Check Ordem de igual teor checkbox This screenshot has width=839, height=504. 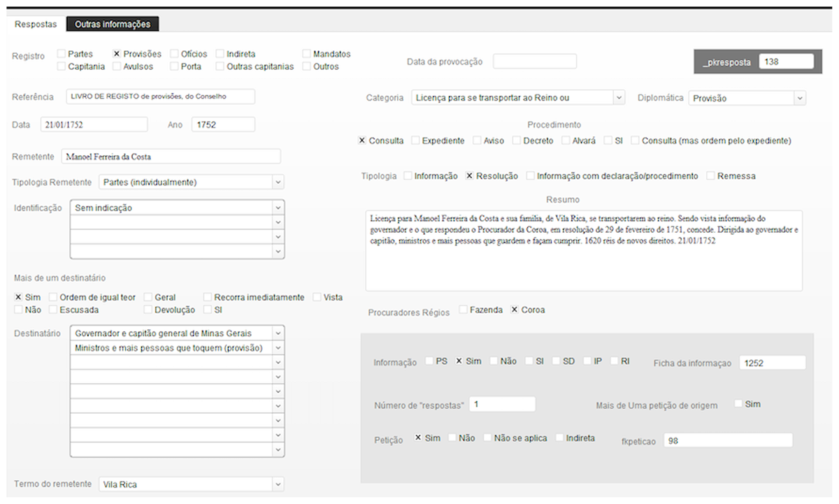[53, 297]
